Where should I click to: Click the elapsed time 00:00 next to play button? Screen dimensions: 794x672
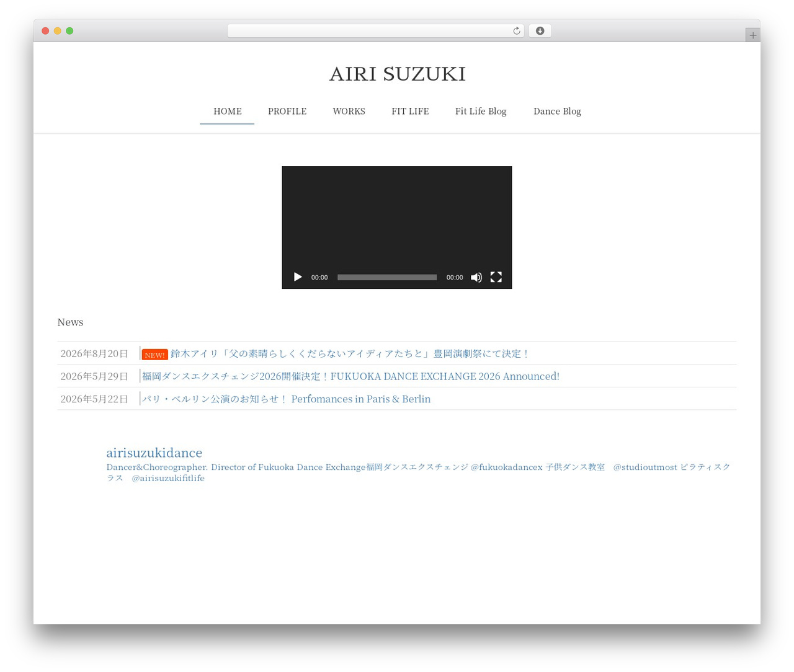(319, 278)
